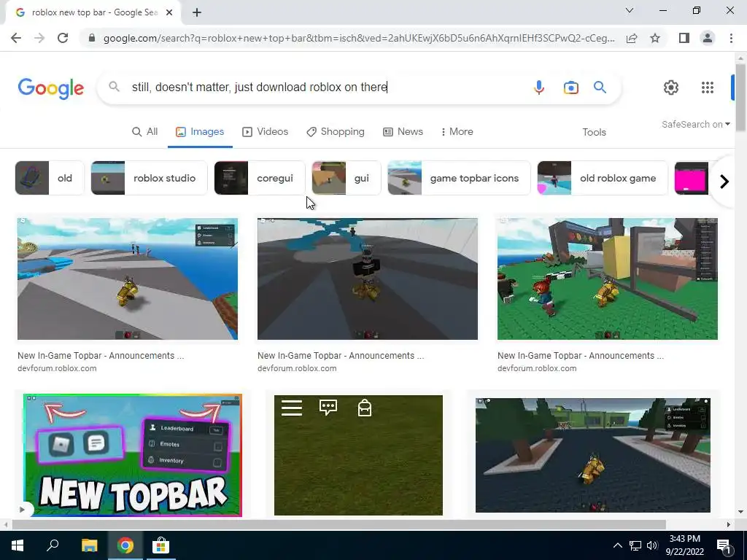
Task: Open SafeSearch on dropdown
Action: pos(695,124)
